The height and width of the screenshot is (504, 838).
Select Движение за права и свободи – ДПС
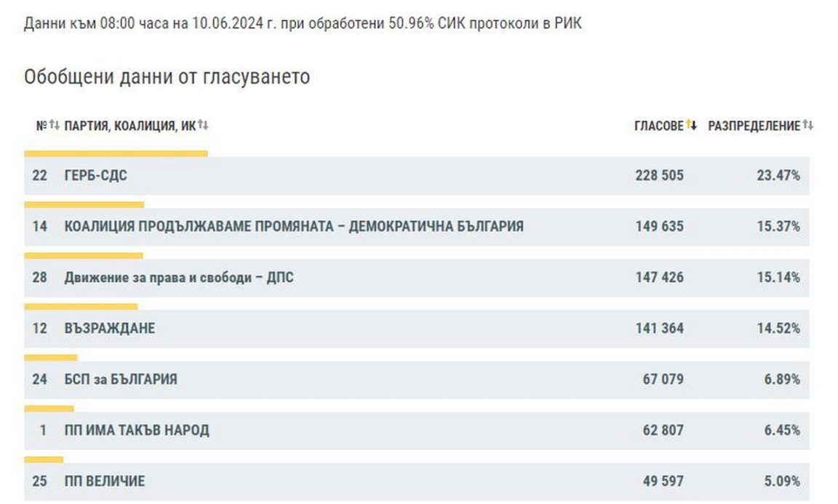[x=179, y=277]
